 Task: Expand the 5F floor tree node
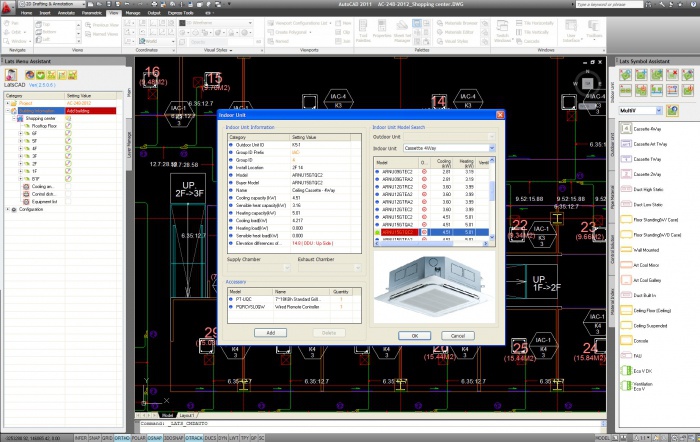tap(20, 141)
